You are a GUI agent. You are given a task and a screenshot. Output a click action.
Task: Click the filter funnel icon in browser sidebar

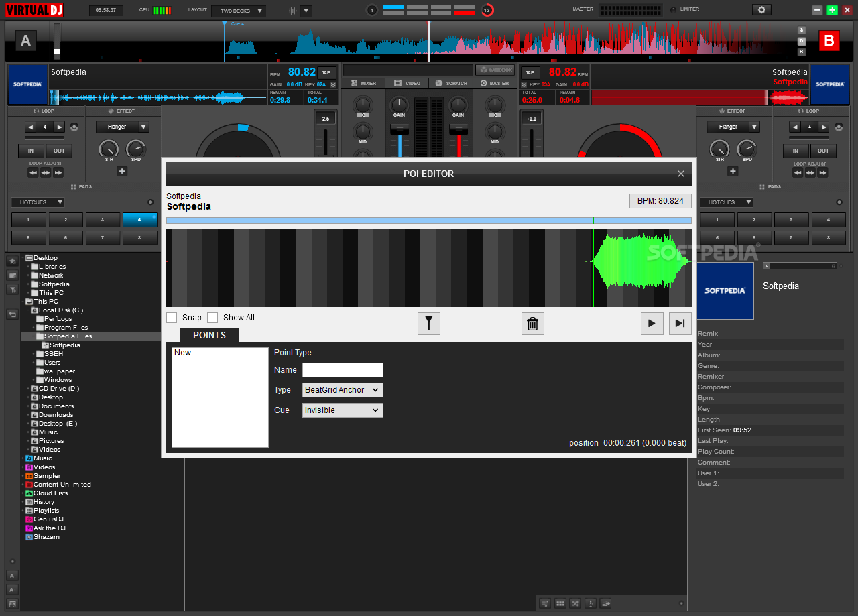[x=12, y=290]
